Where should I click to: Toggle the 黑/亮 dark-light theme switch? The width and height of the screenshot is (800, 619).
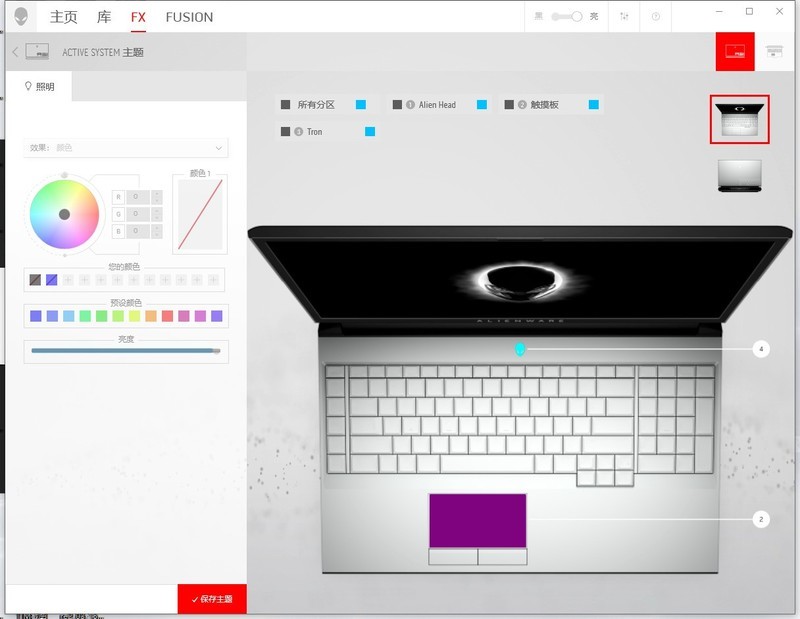tap(567, 16)
